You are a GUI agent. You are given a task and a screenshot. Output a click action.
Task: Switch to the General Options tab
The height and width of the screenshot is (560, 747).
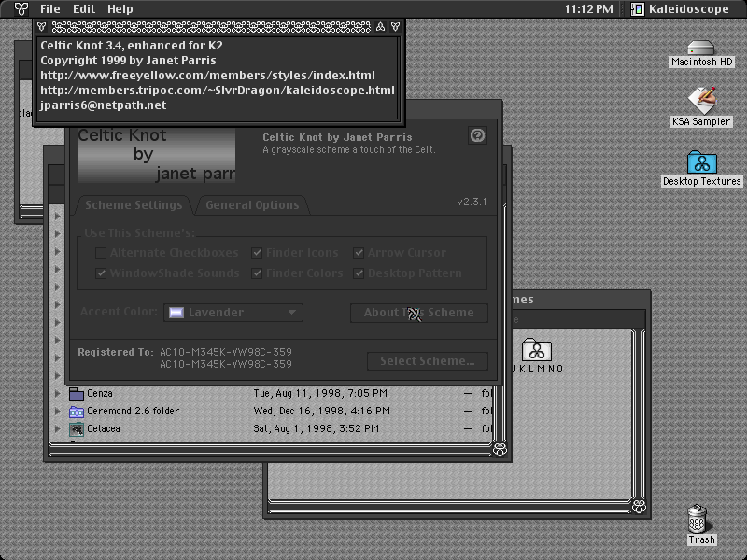coord(252,205)
